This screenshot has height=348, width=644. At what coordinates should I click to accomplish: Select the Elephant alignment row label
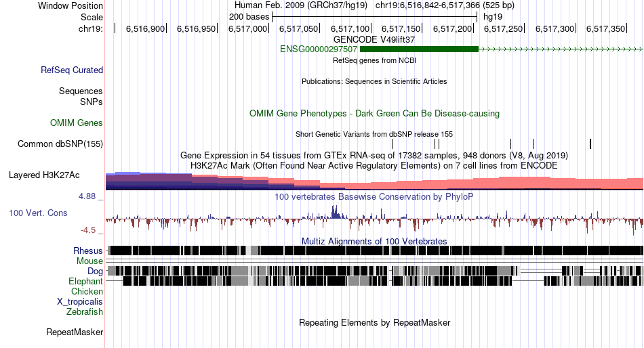point(85,282)
